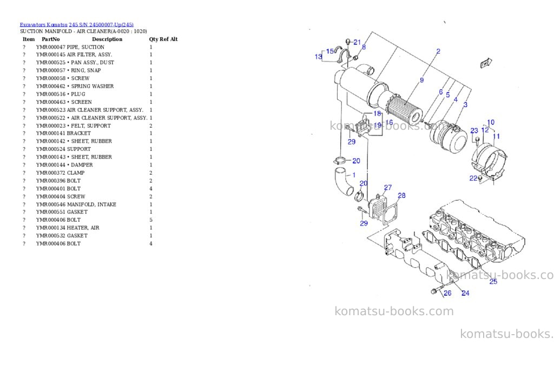This screenshot has height=392, width=554.
Task: Click callout number 19 in the diagram
Action: pos(377,125)
